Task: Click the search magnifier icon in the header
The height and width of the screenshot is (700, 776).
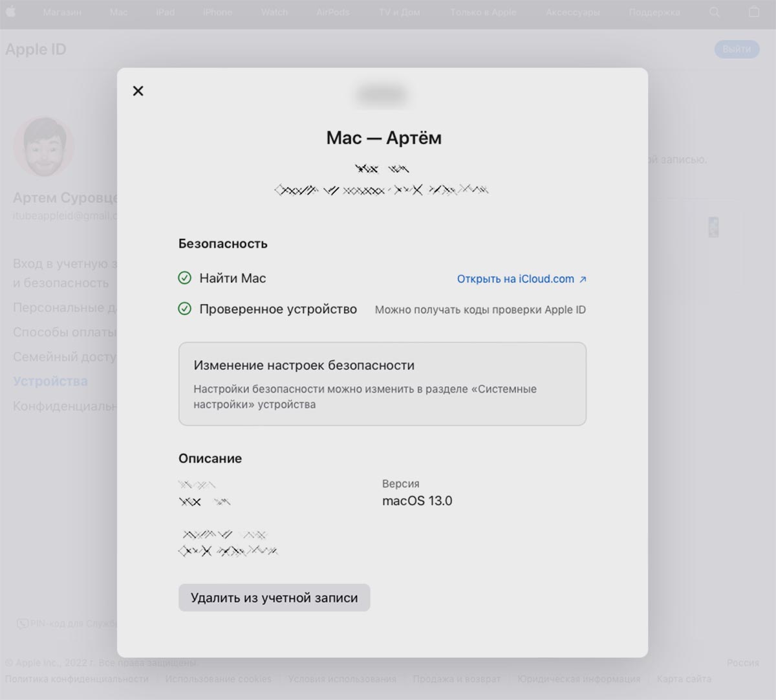Action: 715,12
